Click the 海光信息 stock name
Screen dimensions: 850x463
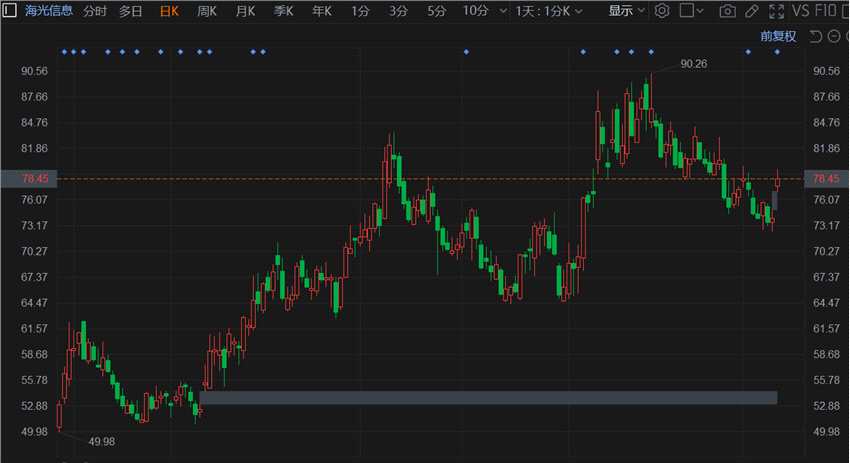[x=48, y=10]
